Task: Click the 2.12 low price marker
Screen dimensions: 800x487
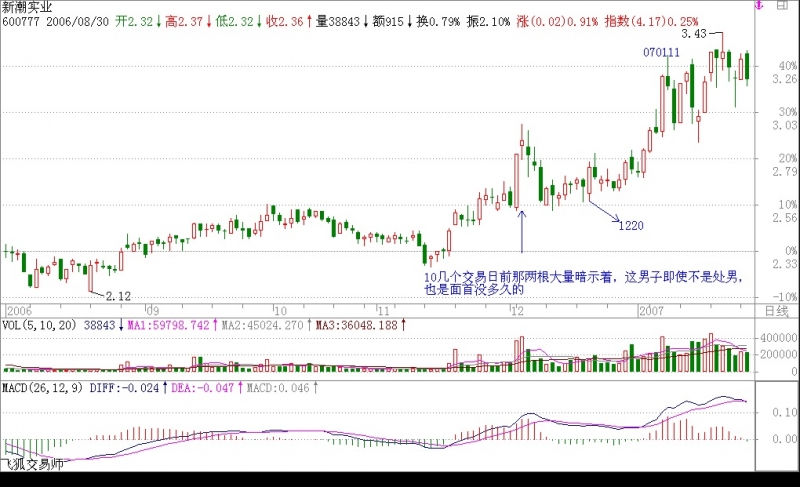Action: pyautogui.click(x=118, y=295)
